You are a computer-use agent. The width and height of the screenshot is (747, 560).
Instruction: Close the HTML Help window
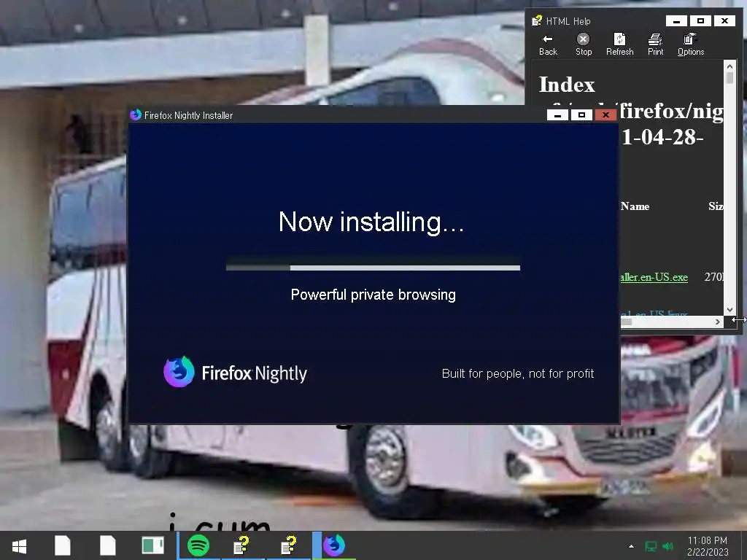point(724,21)
